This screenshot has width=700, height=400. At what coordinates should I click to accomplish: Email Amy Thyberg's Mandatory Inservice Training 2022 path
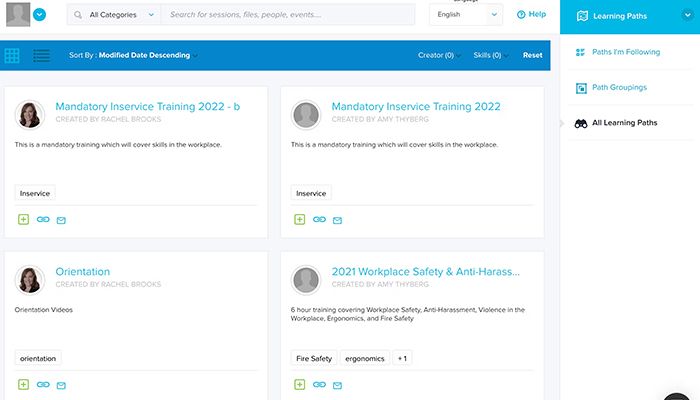click(x=338, y=220)
